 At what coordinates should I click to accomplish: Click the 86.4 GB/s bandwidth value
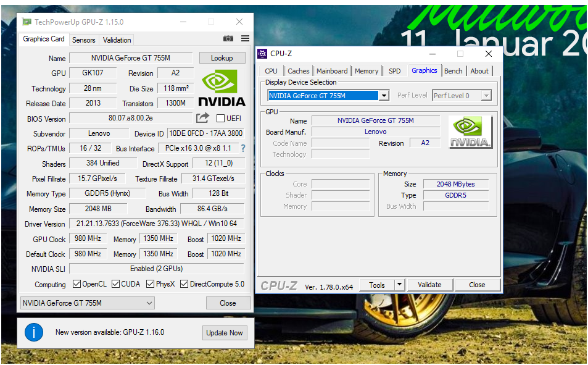(212, 208)
